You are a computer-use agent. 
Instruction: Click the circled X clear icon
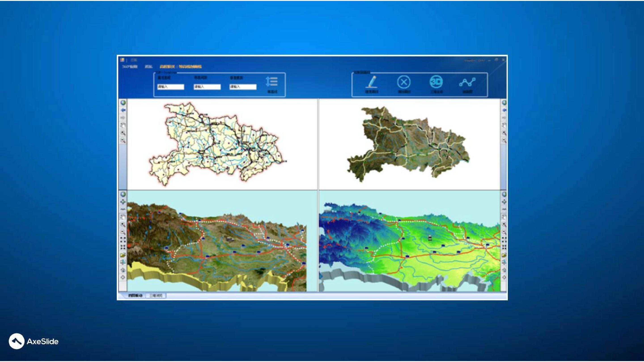click(x=404, y=82)
